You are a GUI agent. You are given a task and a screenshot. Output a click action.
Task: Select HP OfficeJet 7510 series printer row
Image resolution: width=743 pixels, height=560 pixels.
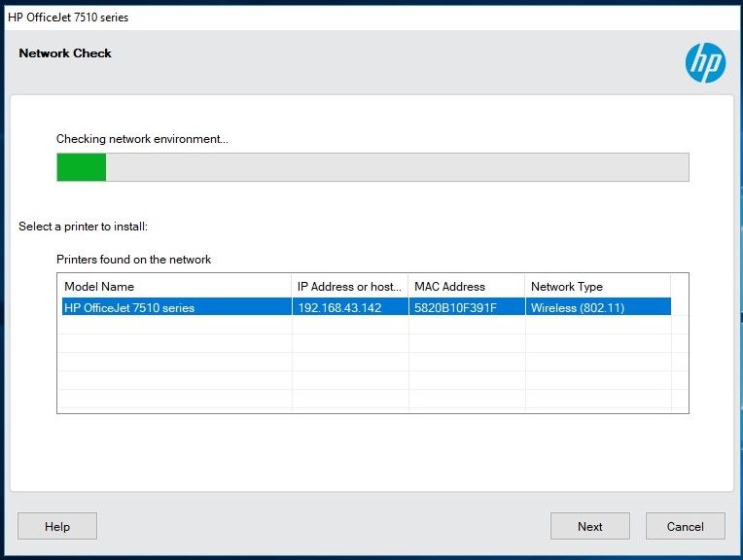(367, 307)
